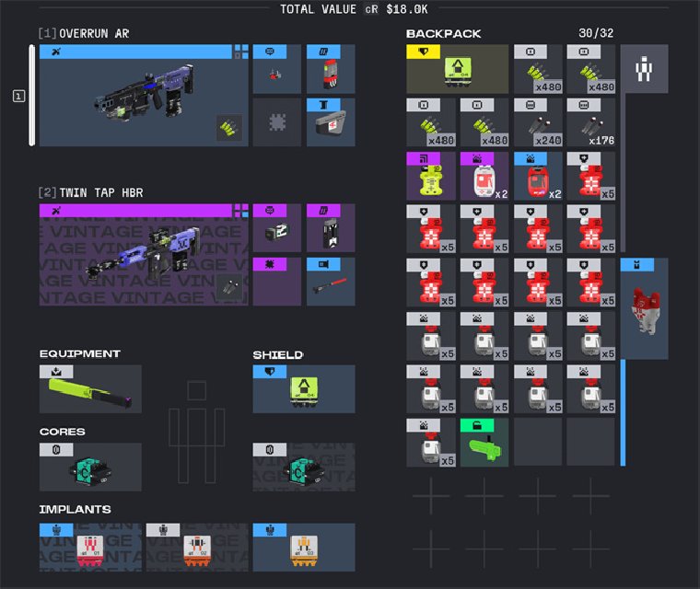Select the blue red x2 item

coord(538,176)
